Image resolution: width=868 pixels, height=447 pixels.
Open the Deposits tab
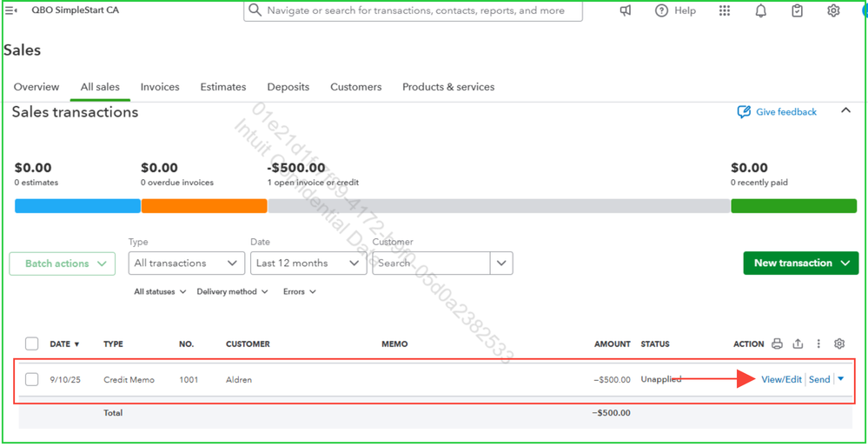(288, 87)
